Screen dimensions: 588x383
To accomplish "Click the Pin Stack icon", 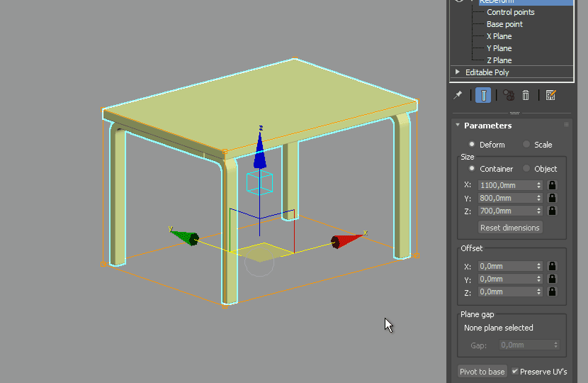I will (x=458, y=95).
